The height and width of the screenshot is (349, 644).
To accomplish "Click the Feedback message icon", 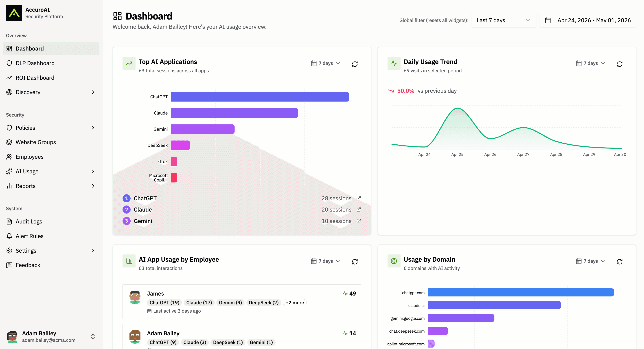I will click(x=9, y=265).
